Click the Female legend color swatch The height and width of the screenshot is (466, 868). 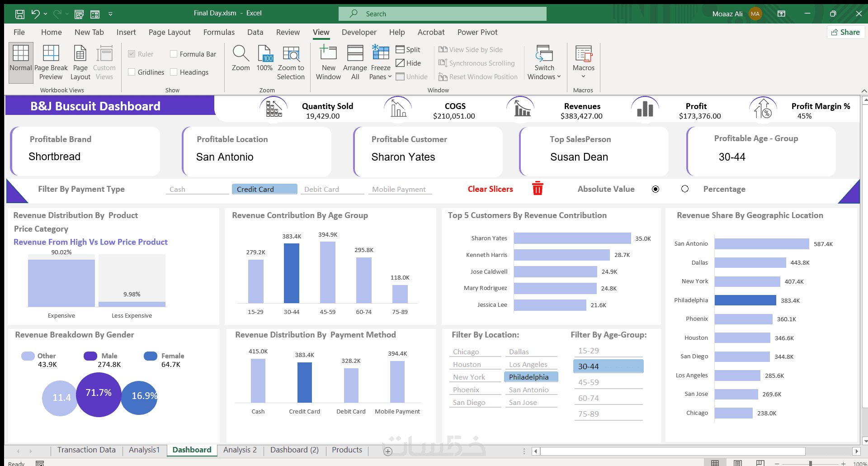[x=151, y=356]
